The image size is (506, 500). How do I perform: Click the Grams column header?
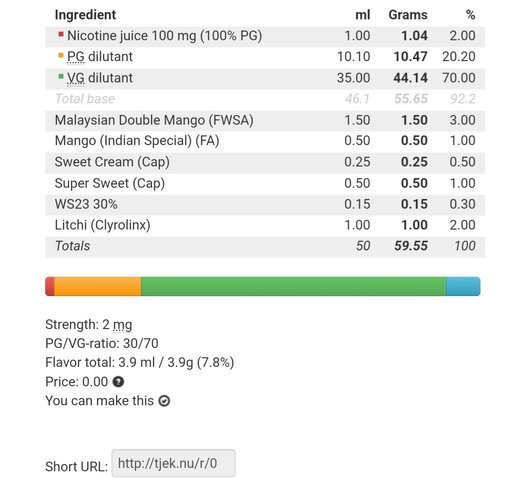(408, 15)
